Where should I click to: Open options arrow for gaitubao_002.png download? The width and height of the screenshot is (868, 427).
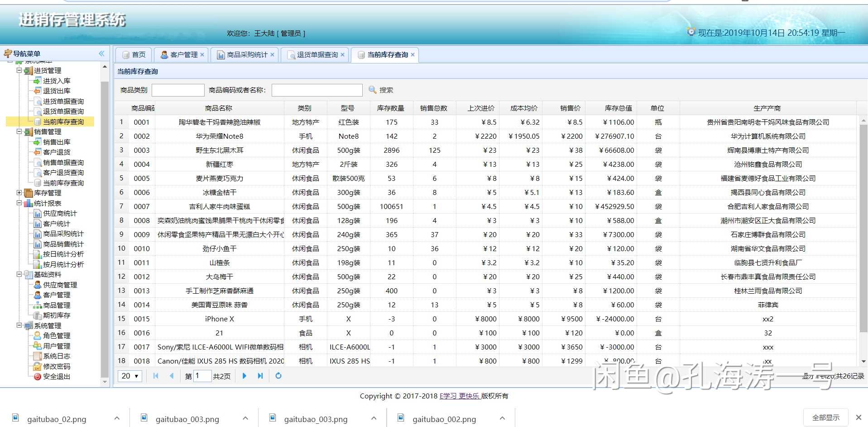point(502,418)
